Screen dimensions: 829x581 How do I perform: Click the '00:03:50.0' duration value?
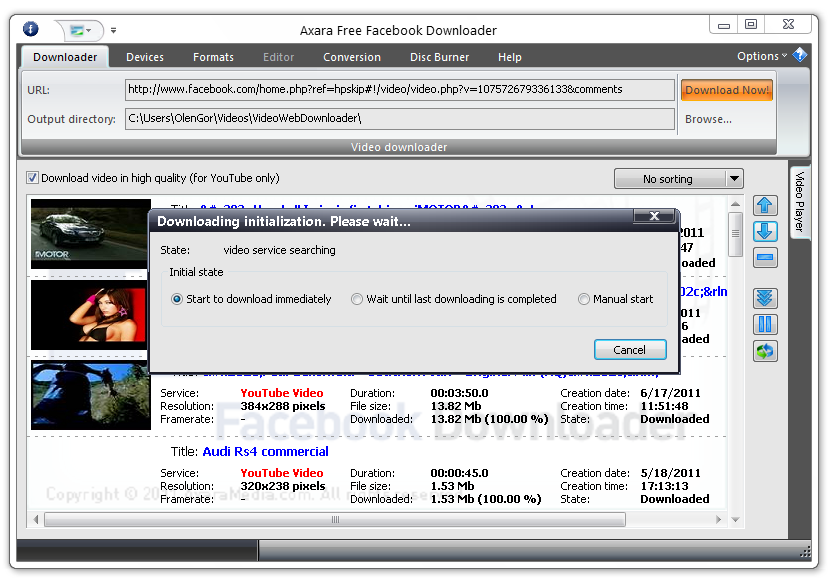(x=459, y=393)
